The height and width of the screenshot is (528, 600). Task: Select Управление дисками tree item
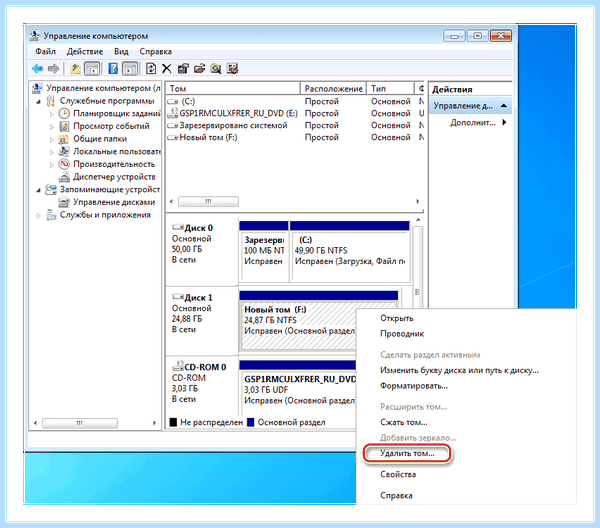114,202
